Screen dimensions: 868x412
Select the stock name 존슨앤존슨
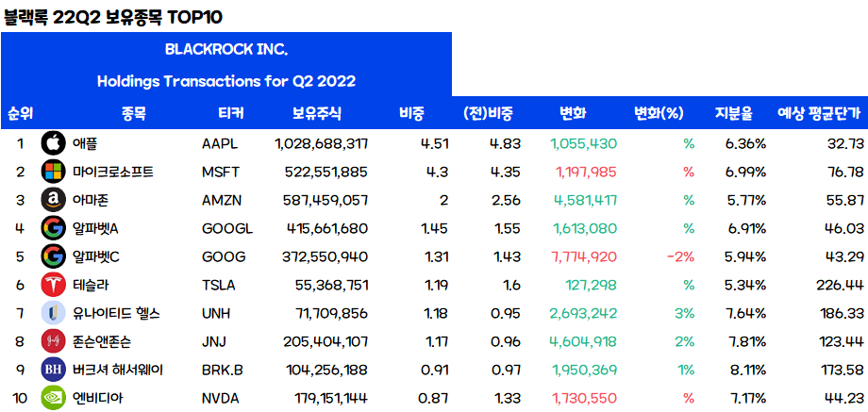tap(104, 342)
